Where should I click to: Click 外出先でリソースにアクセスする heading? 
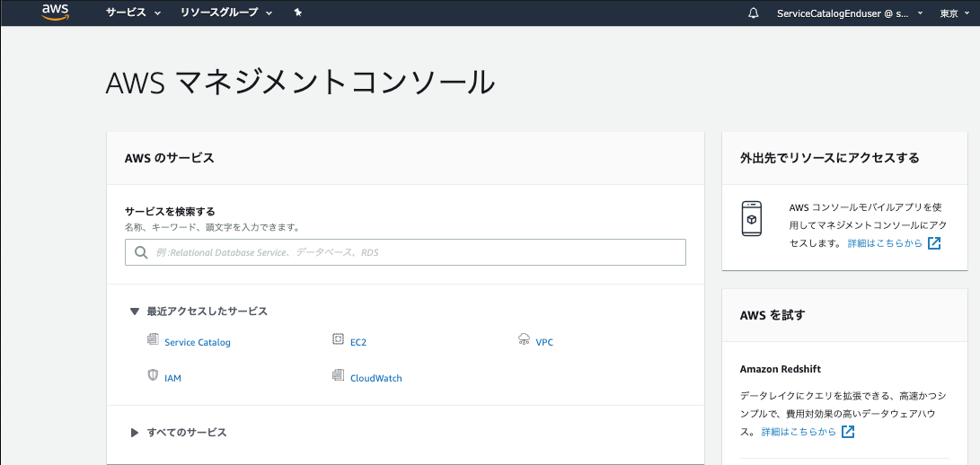[x=829, y=158]
